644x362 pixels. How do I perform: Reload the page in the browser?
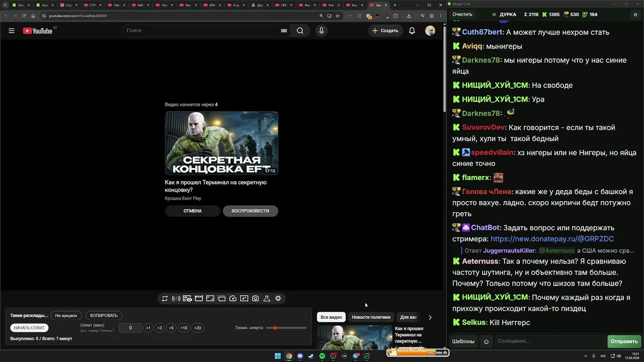pos(24,16)
